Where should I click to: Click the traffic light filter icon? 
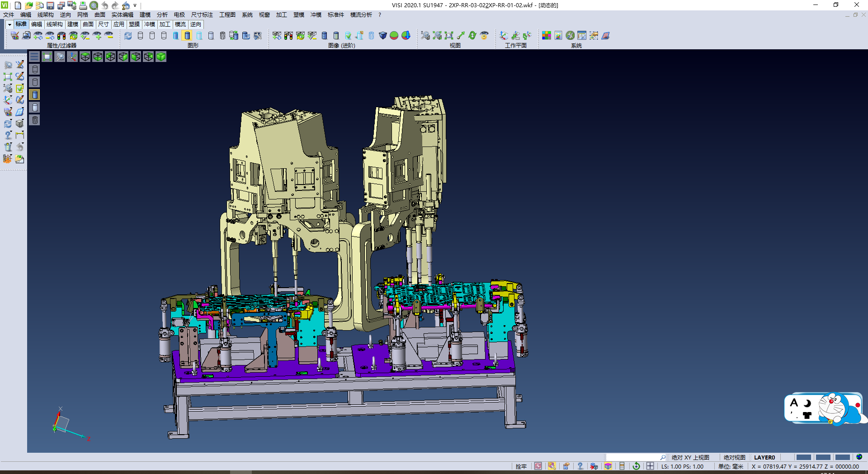(x=61, y=35)
